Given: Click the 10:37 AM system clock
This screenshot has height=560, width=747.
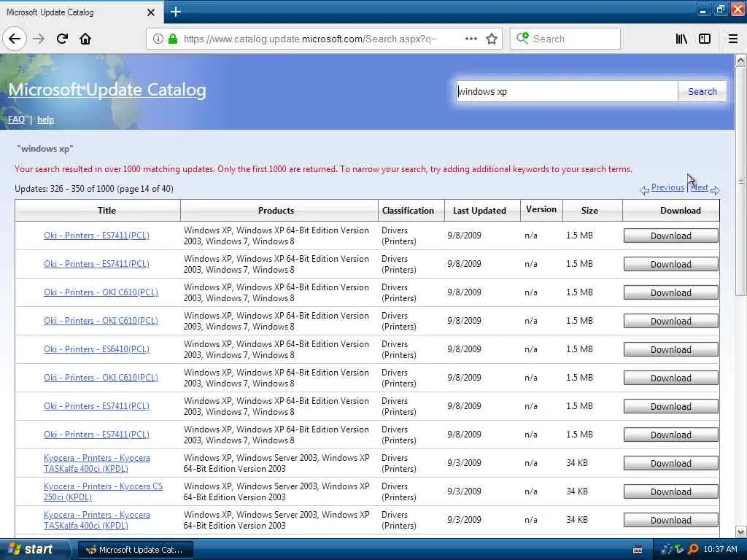Looking at the screenshot, I should (720, 549).
